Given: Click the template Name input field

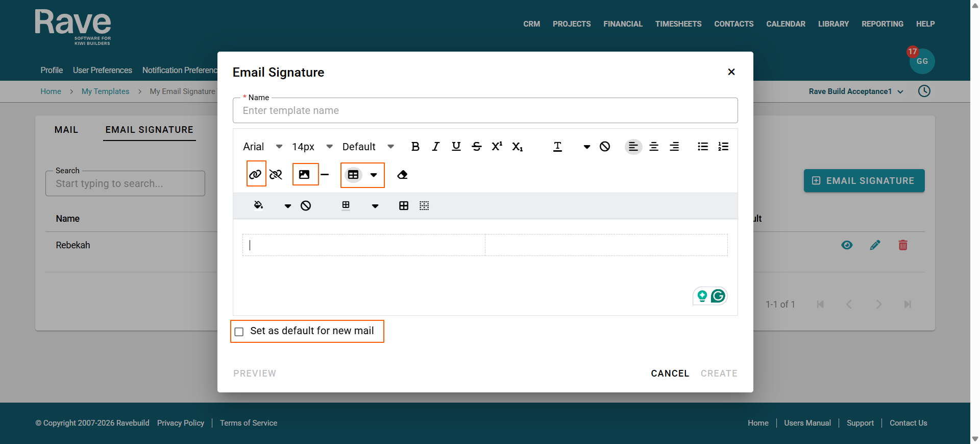Looking at the screenshot, I should click(x=485, y=110).
